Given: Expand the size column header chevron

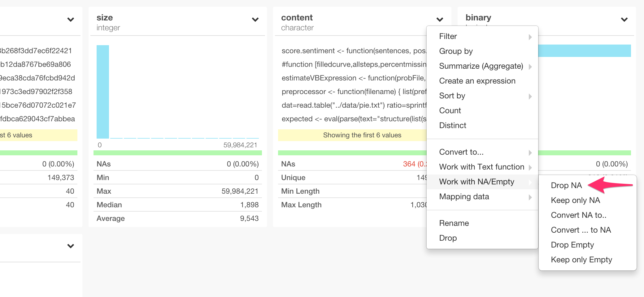Looking at the screenshot, I should click(255, 19).
